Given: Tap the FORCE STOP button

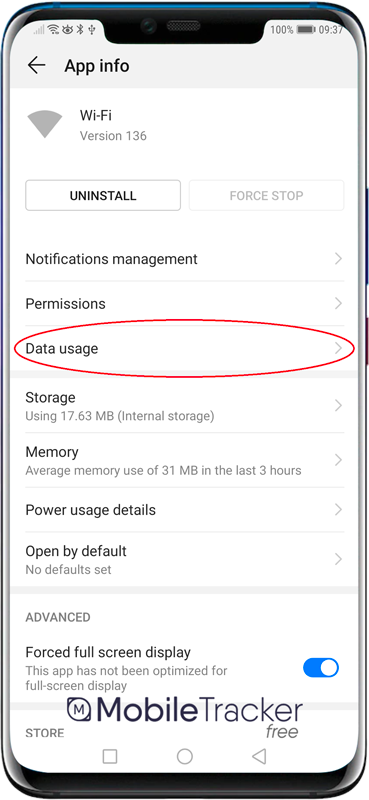Looking at the screenshot, I should click(266, 195).
